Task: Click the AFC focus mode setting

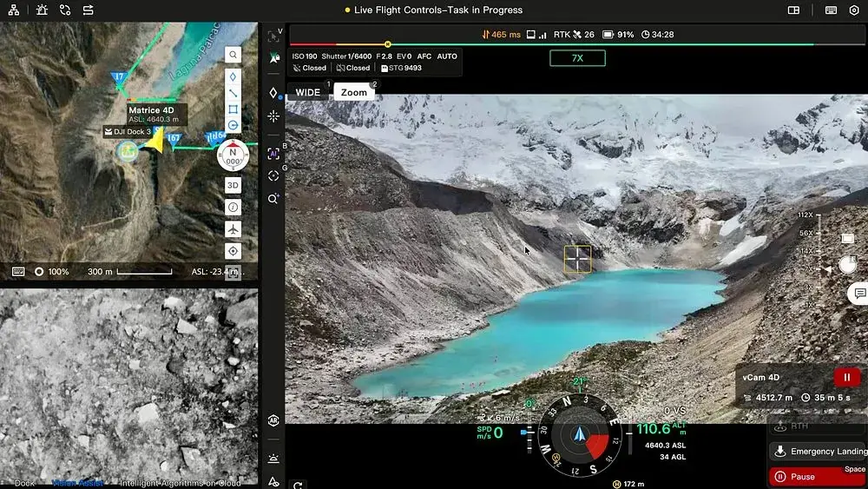Action: pos(424,56)
